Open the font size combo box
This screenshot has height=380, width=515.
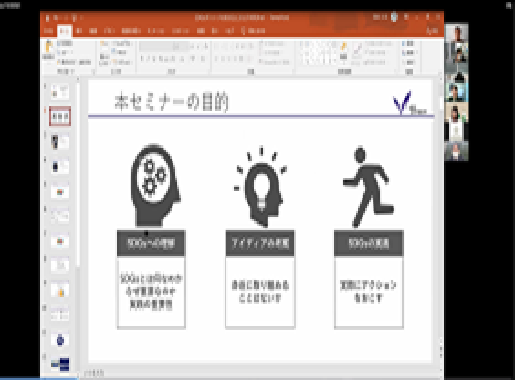click(x=182, y=47)
